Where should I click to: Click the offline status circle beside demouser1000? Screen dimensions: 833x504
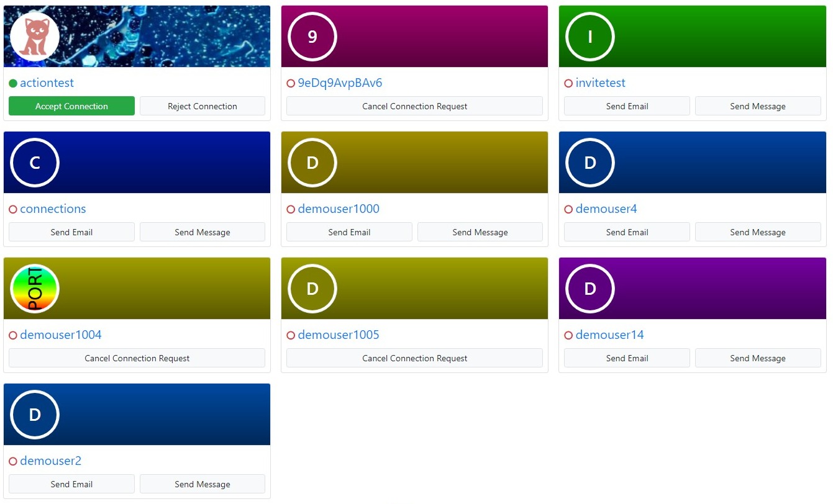(291, 209)
